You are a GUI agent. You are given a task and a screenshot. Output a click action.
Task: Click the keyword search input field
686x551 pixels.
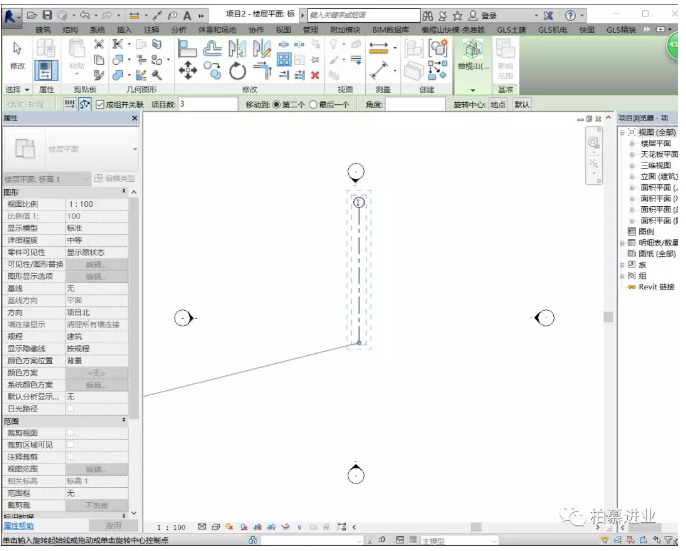point(364,15)
